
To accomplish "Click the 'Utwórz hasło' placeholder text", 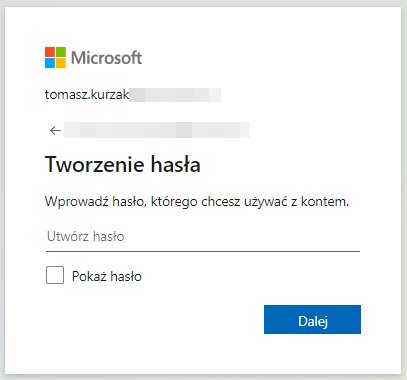I will (x=86, y=236).
